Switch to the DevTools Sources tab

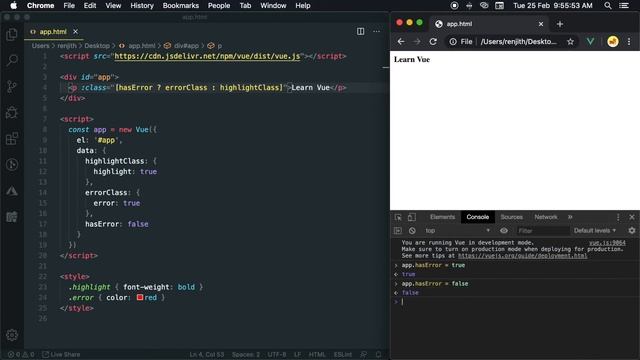[511, 217]
